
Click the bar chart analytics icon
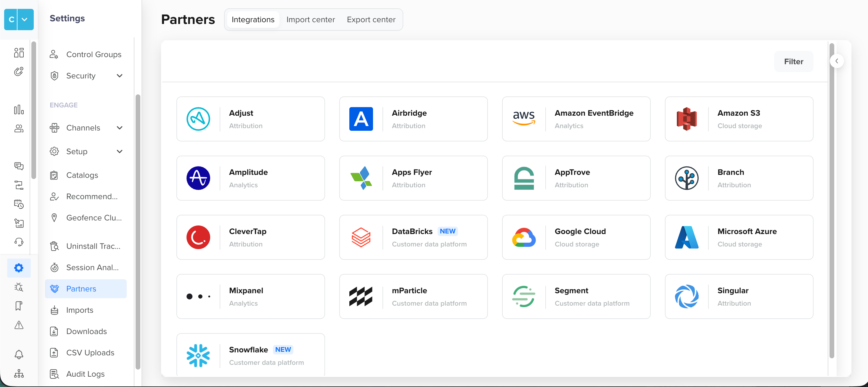[x=19, y=109]
